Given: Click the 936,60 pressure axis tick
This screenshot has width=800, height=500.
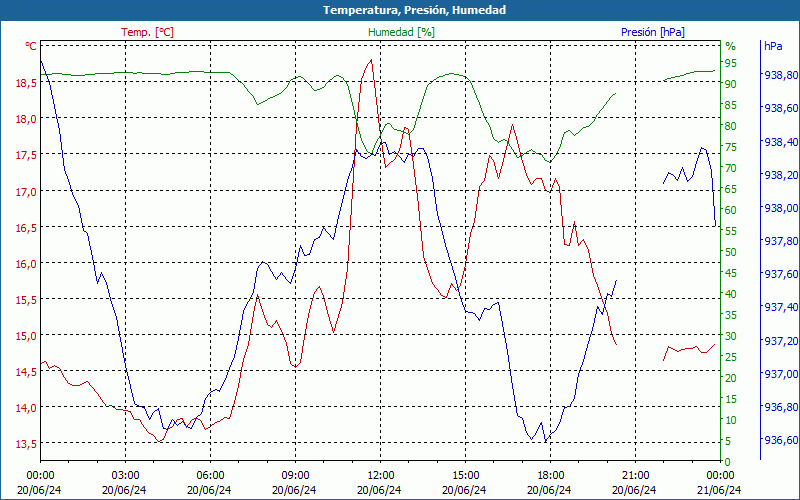Looking at the screenshot, I should point(781,440).
